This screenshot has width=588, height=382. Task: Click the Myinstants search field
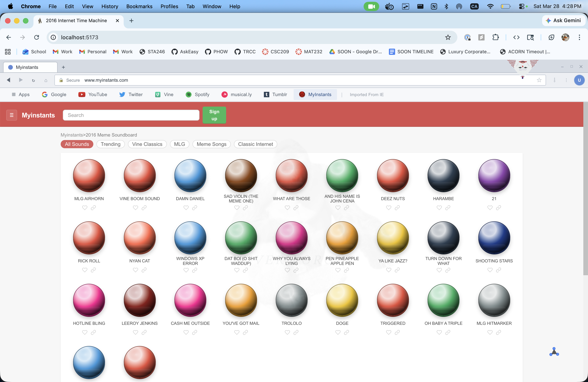coord(131,115)
